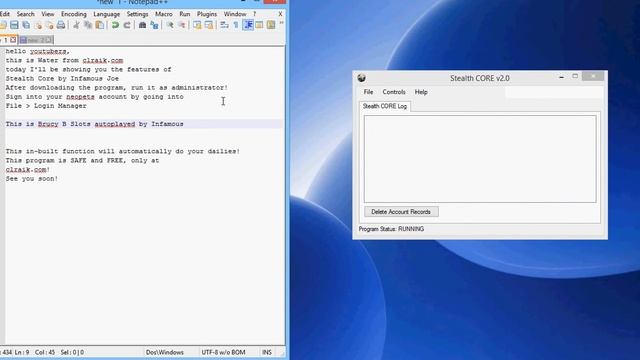Click the line 'File > Login Manager'
This screenshot has height=360, width=640.
pyautogui.click(x=46, y=106)
